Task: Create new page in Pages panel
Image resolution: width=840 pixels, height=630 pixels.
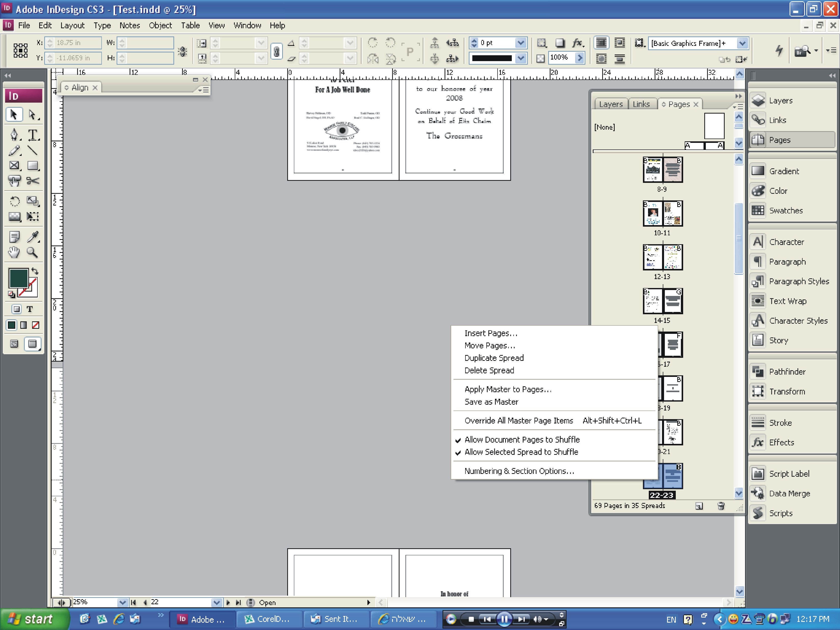Action: (x=699, y=506)
